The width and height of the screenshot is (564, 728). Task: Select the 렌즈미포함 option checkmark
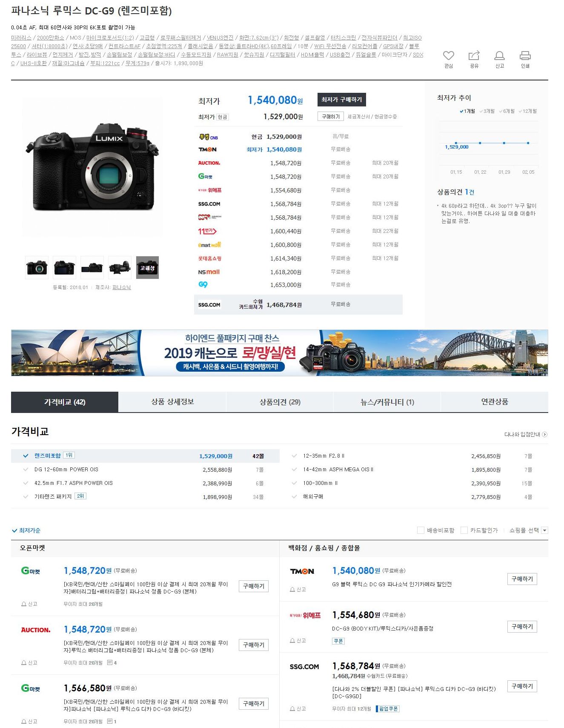click(26, 456)
